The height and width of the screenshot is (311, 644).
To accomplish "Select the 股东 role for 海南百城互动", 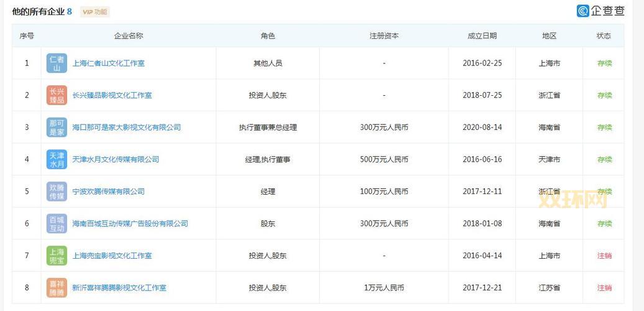I will (268, 224).
